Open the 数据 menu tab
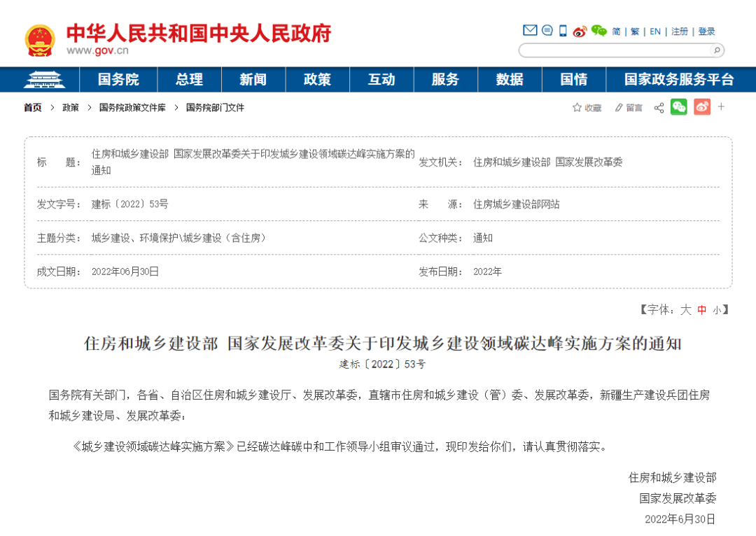This screenshot has height=536, width=756. 510,80
